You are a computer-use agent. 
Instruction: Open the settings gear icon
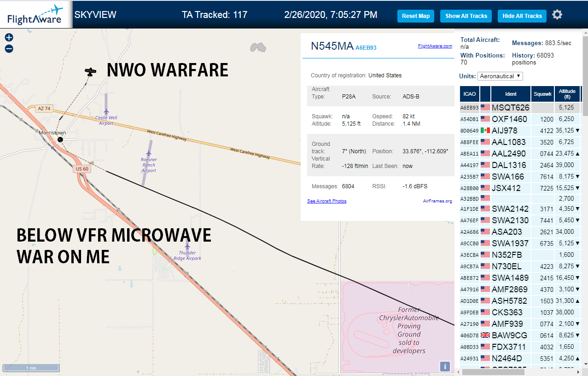click(x=557, y=15)
